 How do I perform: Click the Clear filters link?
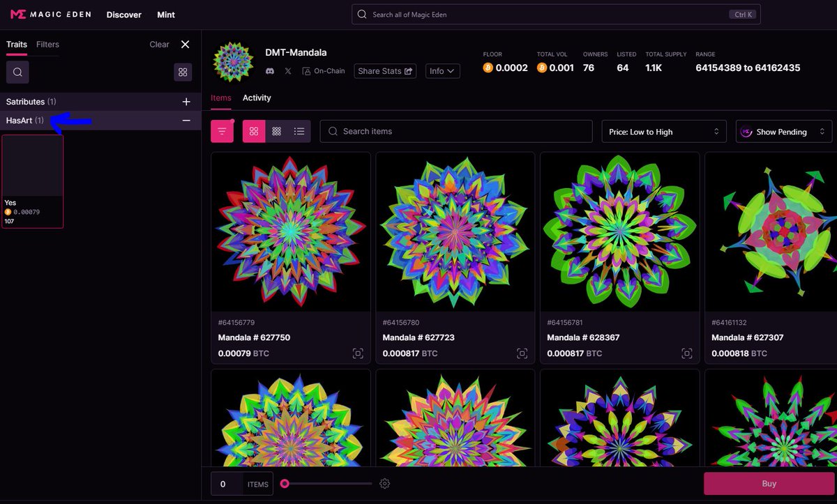[x=159, y=45]
